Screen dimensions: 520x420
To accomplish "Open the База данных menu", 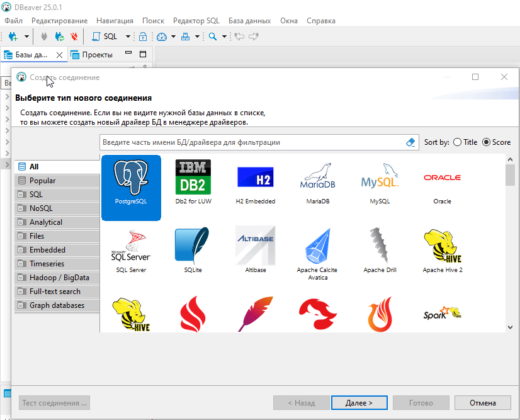I will pyautogui.click(x=250, y=21).
